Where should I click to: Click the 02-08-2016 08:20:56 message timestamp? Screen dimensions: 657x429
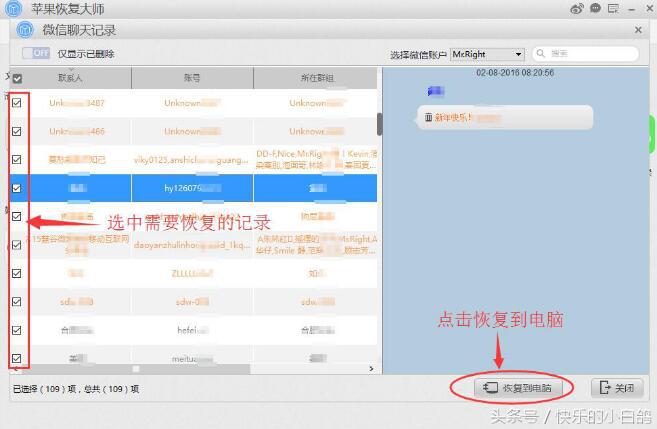pyautogui.click(x=515, y=72)
